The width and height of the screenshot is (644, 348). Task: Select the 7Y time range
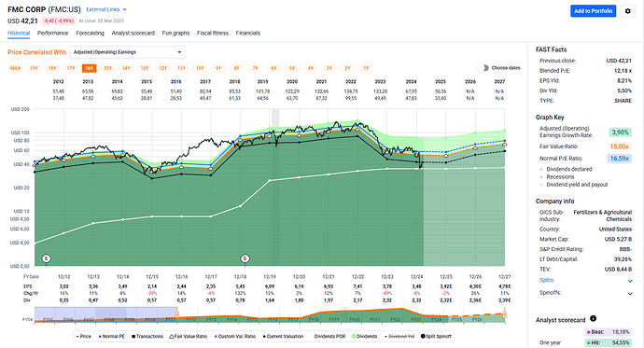click(256, 68)
